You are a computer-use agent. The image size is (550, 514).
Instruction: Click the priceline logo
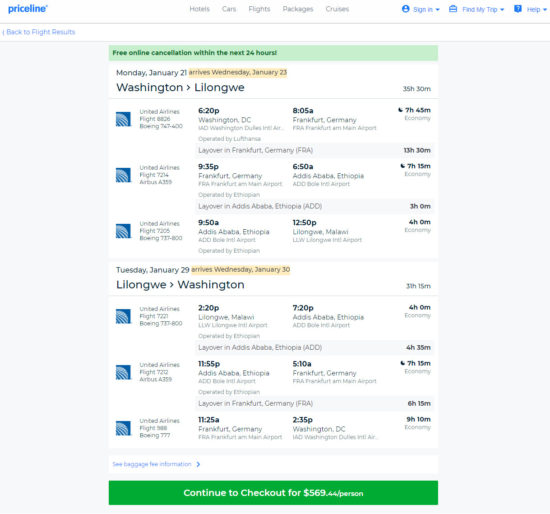pos(28,9)
